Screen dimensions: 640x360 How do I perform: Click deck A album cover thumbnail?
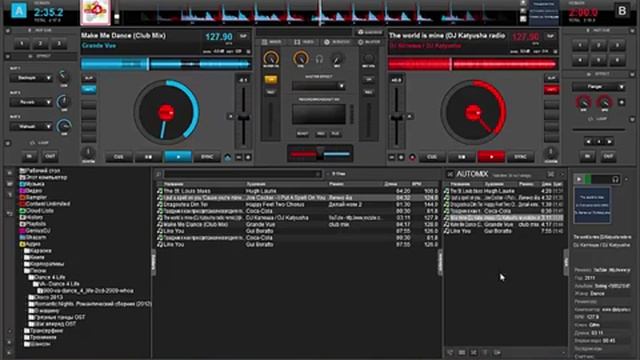pos(95,12)
